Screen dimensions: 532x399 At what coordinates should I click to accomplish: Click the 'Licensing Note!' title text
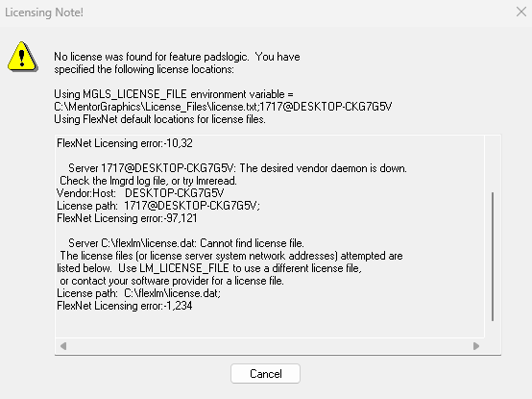tap(44, 12)
